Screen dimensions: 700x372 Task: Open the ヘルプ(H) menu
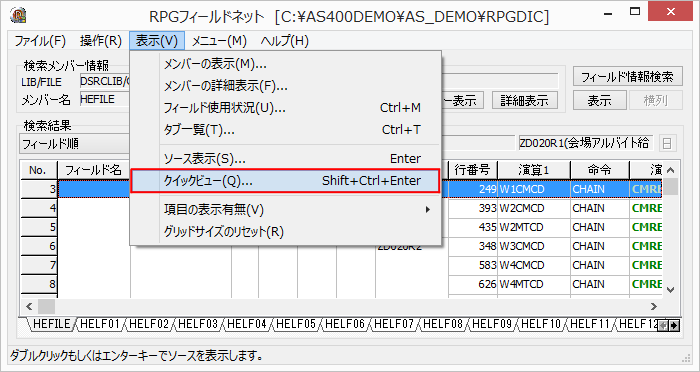pyautogui.click(x=284, y=41)
